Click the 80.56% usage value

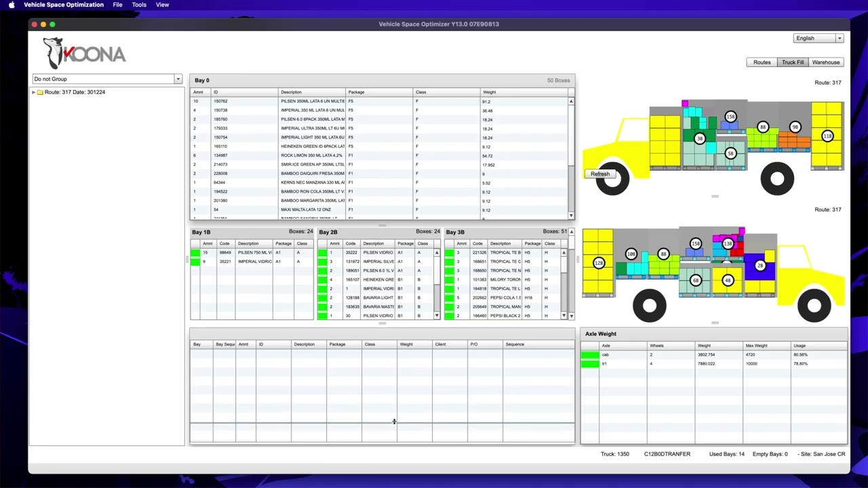800,354
